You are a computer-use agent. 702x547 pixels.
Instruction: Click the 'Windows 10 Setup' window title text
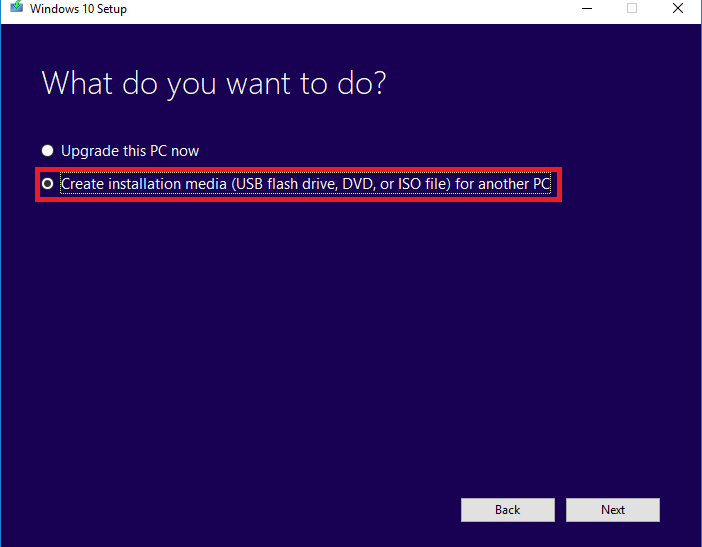point(78,9)
